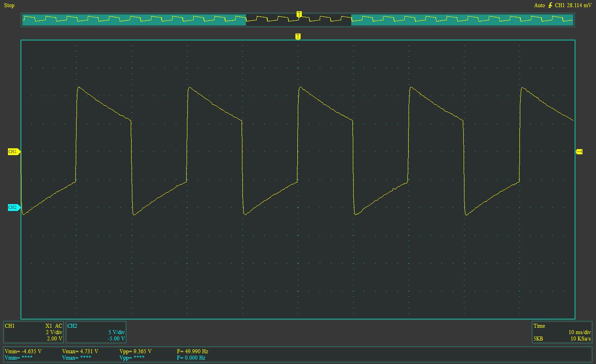This screenshot has width=596, height=364.
Task: Select the highlighted overview window region
Action: point(299,20)
